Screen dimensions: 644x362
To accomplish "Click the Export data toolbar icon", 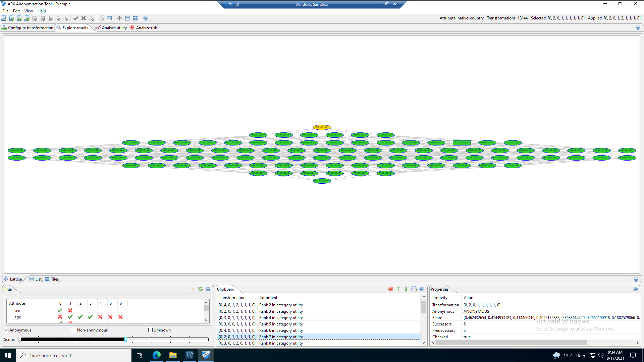I will click(43, 18).
